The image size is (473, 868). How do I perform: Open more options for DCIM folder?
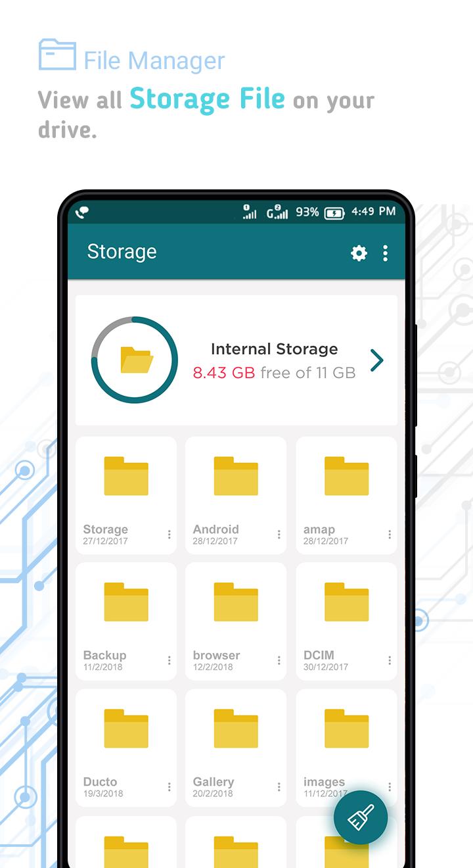[389, 660]
